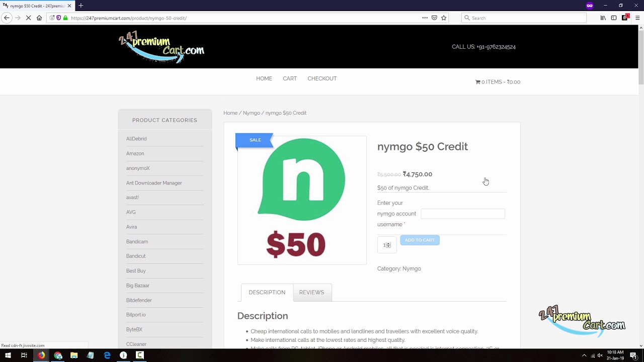Open the Bandicam category
This screenshot has height=362, width=644.
[x=137, y=242]
